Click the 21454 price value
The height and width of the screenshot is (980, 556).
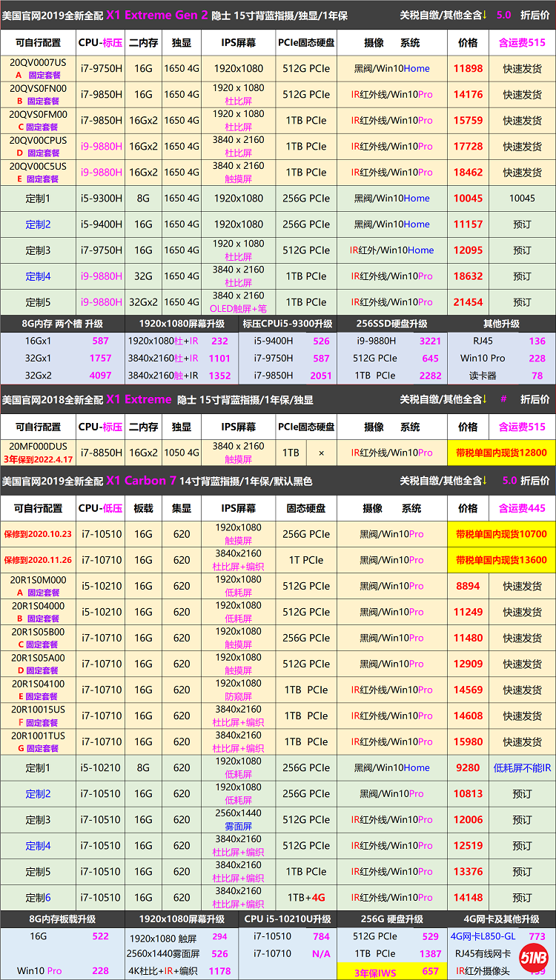click(468, 302)
